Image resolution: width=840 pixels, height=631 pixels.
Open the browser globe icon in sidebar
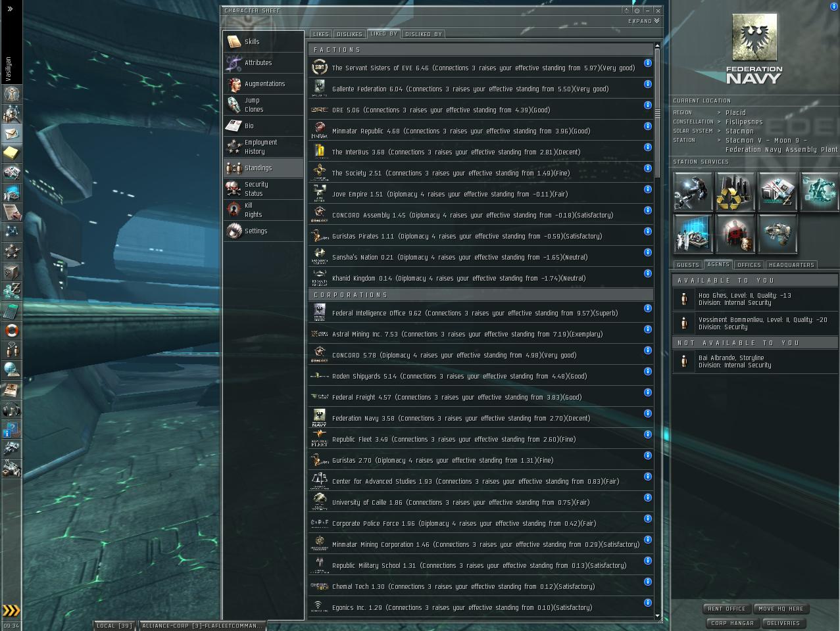[11, 370]
